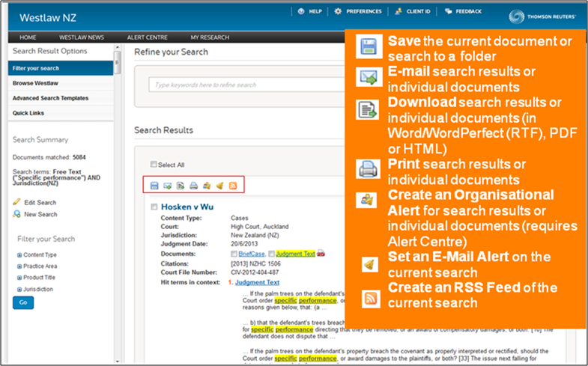588x366 pixels.
Task: Click the Print icon in results toolbar
Action: [x=193, y=186]
